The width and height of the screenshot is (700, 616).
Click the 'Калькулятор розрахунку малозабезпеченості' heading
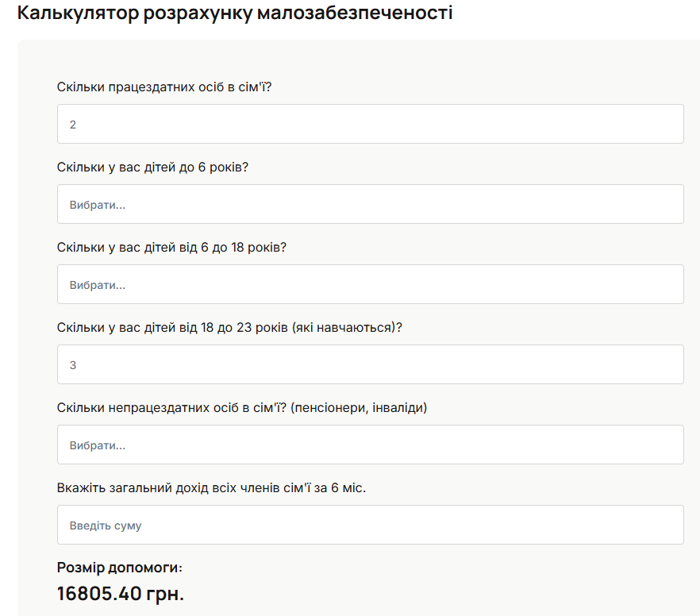point(235,13)
